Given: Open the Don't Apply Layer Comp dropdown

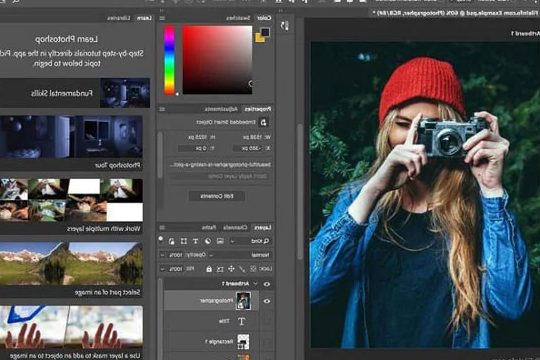Looking at the screenshot, I should [x=220, y=176].
